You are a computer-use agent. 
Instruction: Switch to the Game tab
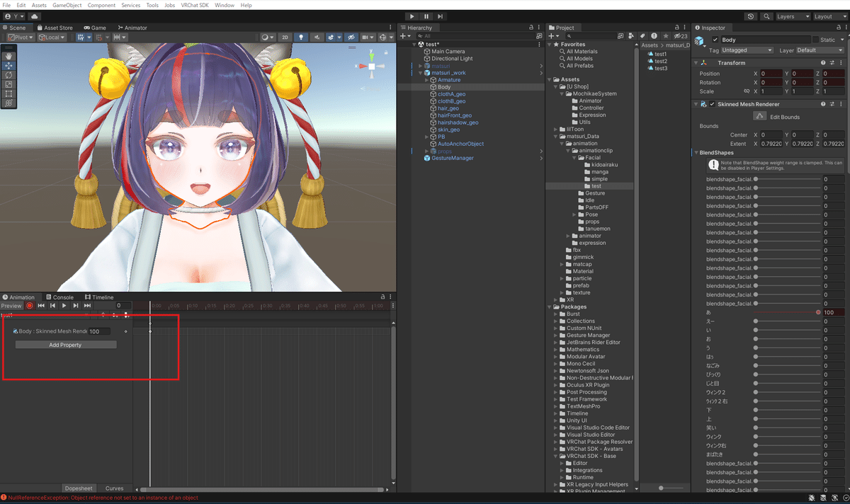94,28
